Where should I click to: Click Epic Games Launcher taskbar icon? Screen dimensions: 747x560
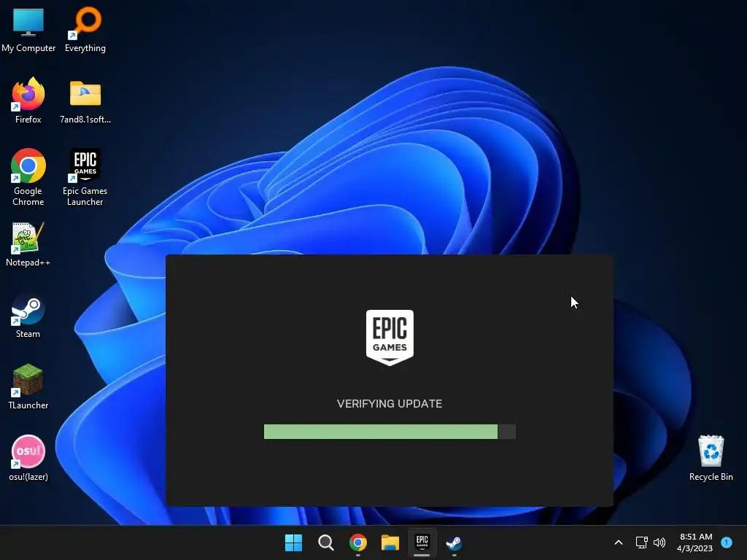click(422, 542)
